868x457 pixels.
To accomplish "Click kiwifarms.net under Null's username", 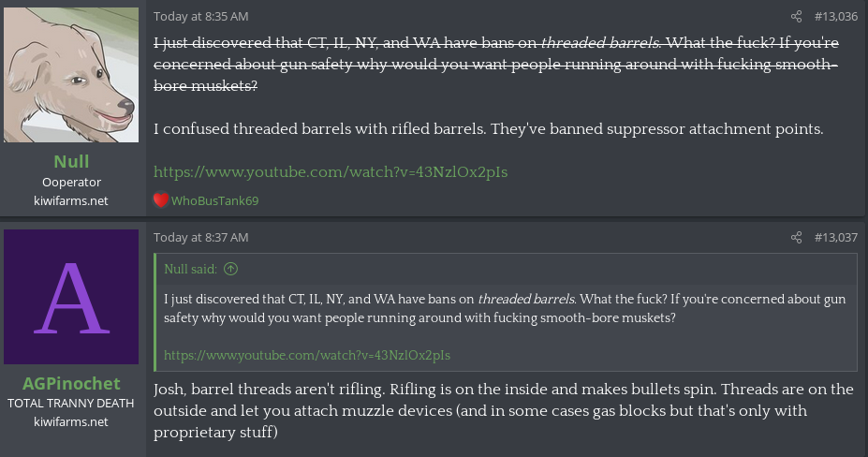I will pos(72,200).
